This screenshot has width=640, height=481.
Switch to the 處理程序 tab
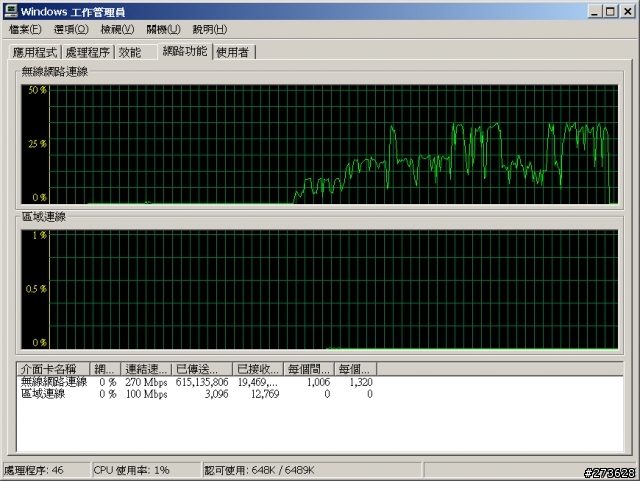click(x=88, y=52)
